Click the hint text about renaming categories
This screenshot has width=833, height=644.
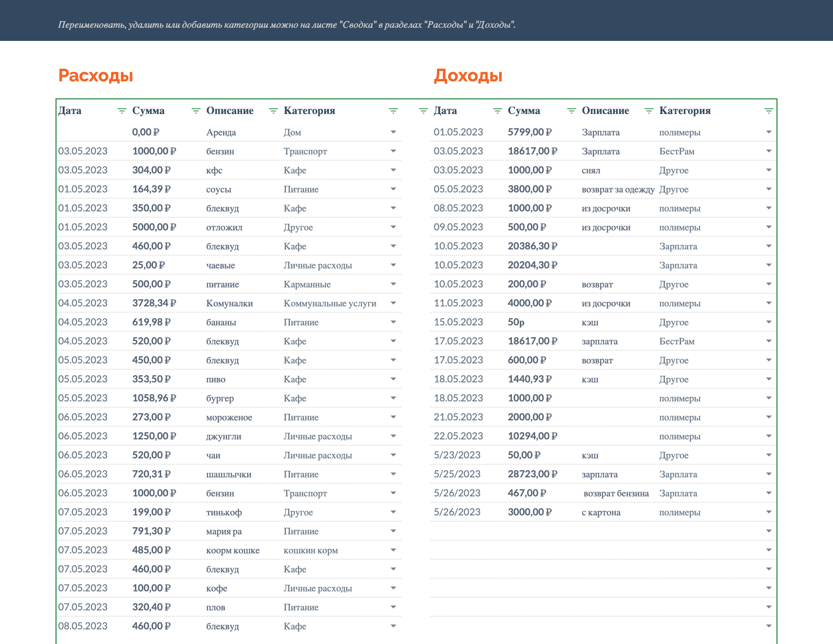pos(287,24)
